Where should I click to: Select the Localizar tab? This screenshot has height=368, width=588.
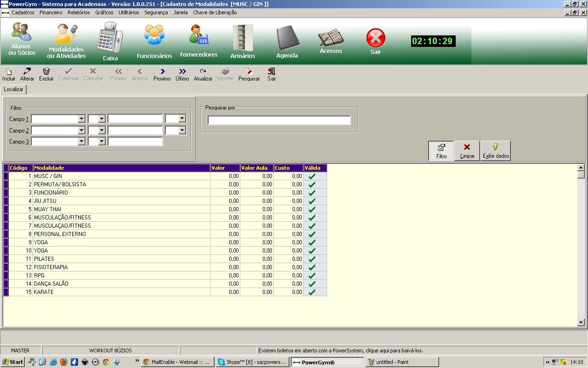(13, 89)
